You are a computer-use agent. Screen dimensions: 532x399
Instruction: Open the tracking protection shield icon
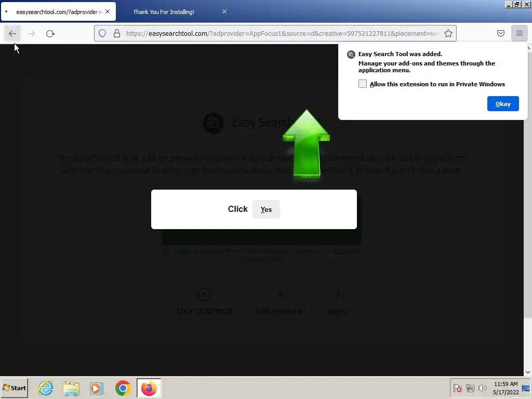click(102, 33)
